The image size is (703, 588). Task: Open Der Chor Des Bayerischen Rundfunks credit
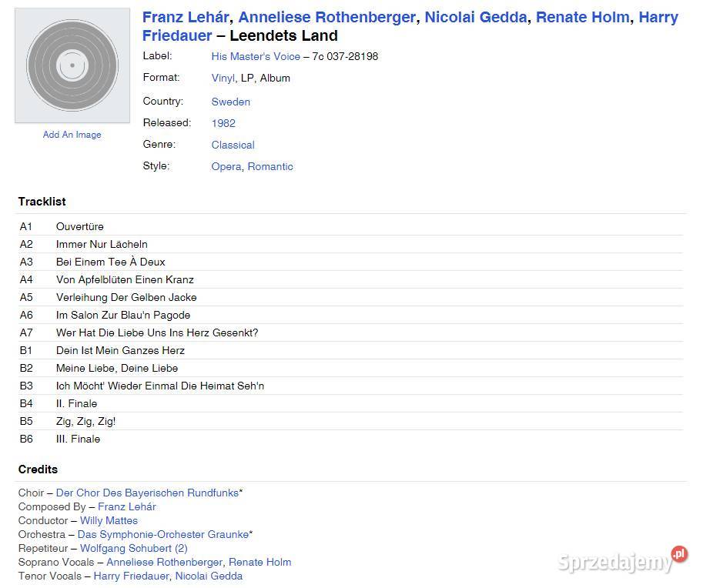147,493
